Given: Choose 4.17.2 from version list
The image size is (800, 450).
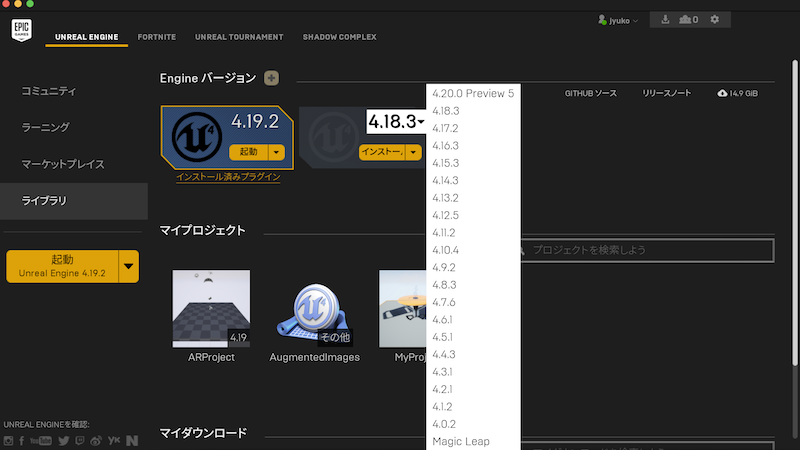Looking at the screenshot, I should pos(473,128).
